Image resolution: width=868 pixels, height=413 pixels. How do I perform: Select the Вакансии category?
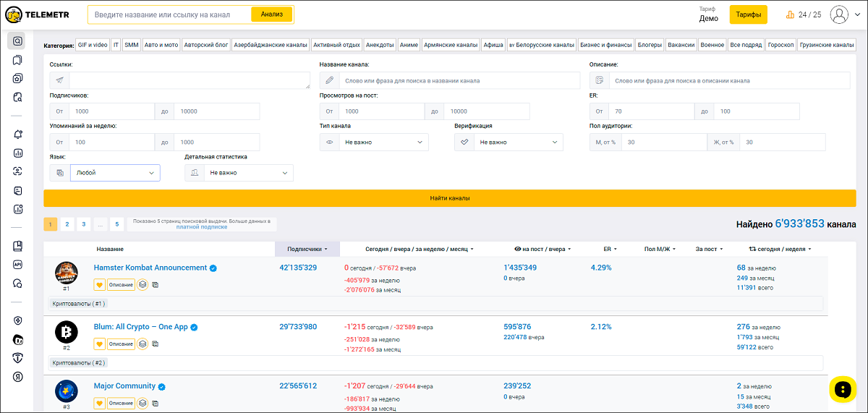coord(681,45)
